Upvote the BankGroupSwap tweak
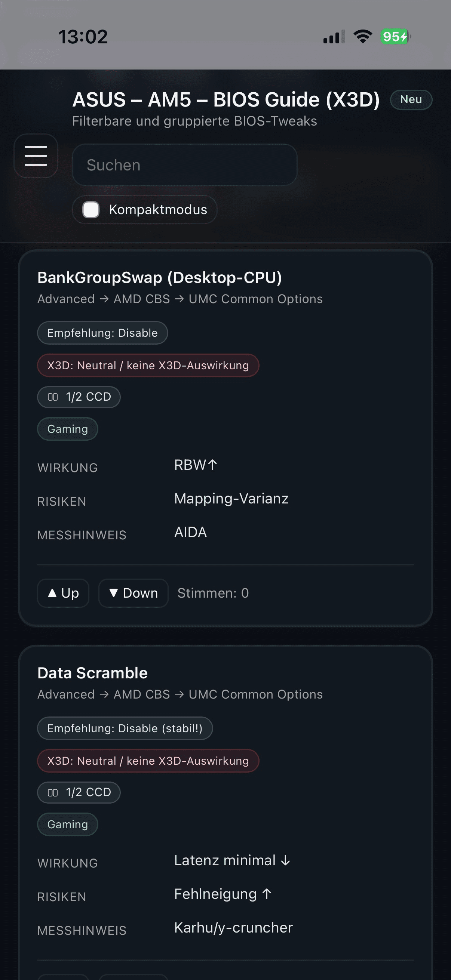 (63, 593)
